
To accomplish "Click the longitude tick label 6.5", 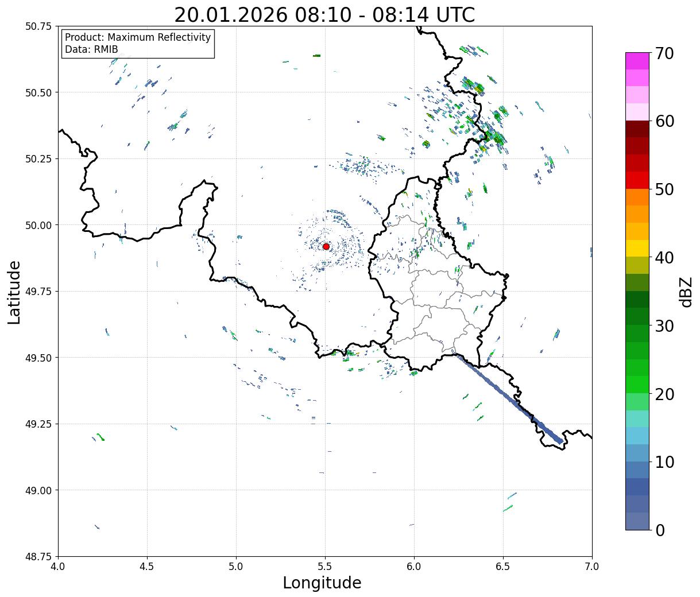I will [503, 567].
